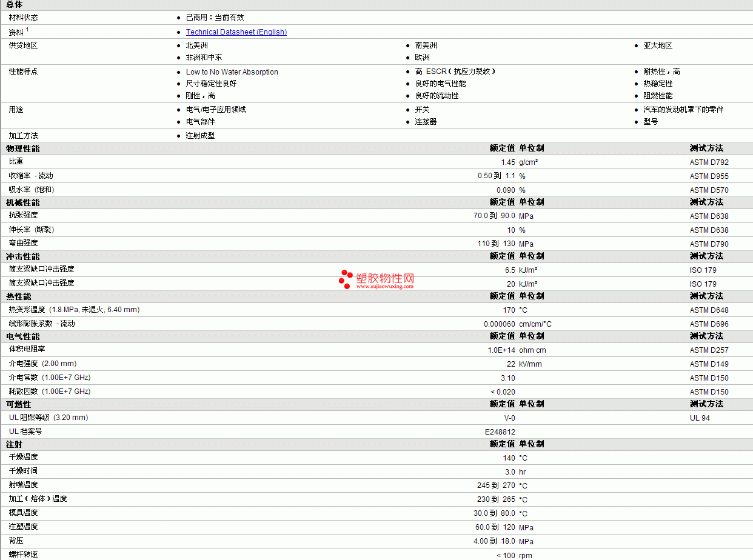This screenshot has height=560, width=753.
Task: Select the 材料状态 row label
Action: [x=23, y=18]
